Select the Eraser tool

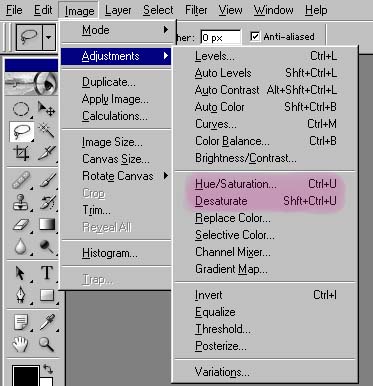pyautogui.click(x=21, y=225)
